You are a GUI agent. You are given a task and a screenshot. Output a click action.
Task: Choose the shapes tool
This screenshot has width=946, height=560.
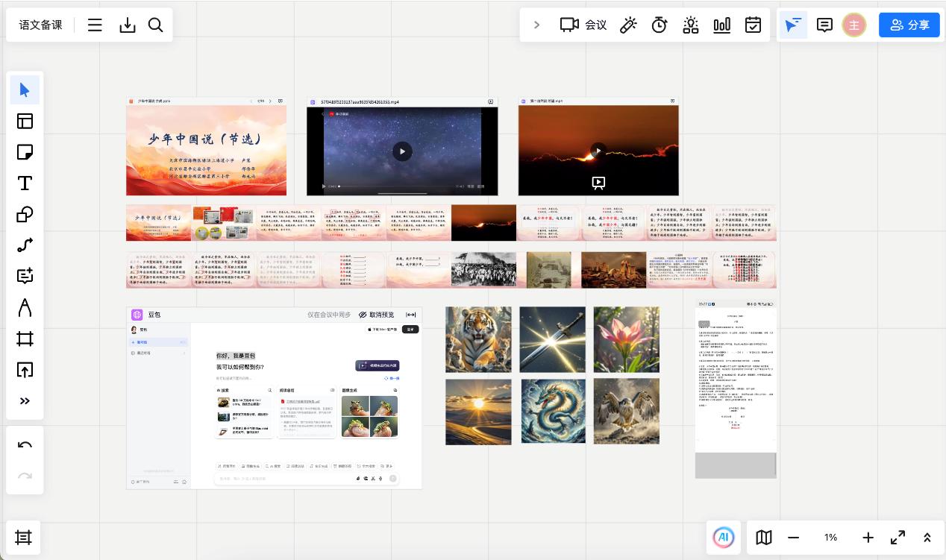click(x=25, y=215)
